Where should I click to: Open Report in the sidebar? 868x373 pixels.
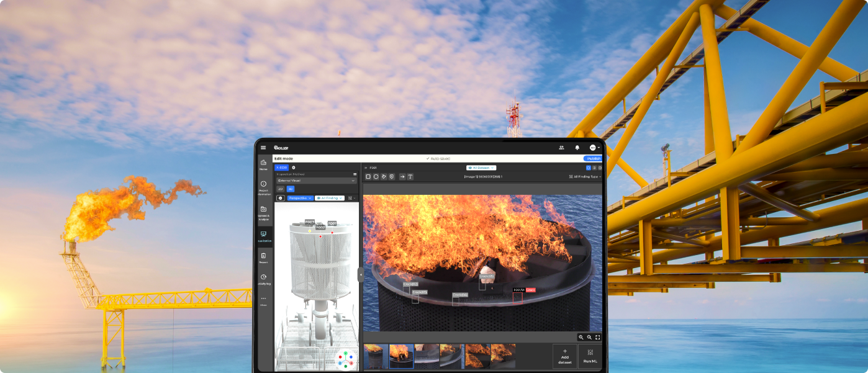(x=263, y=258)
